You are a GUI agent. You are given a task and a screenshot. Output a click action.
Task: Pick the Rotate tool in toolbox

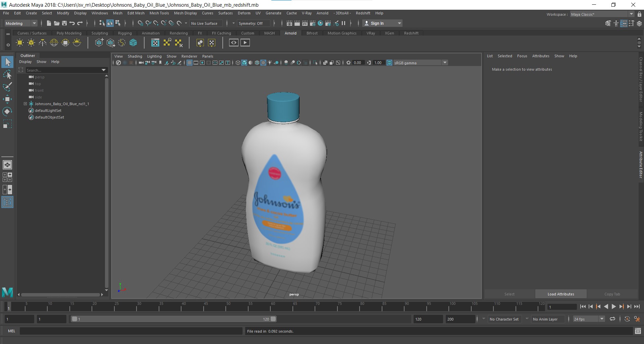tap(7, 112)
